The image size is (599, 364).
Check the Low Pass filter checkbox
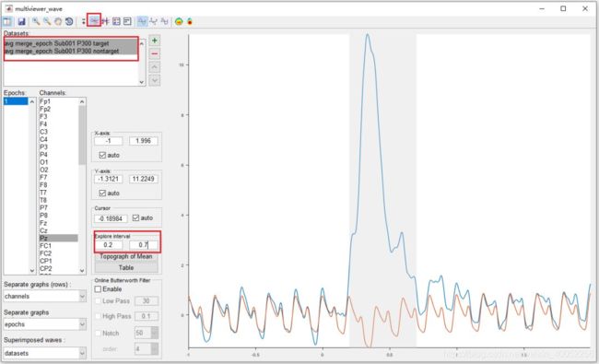point(98,301)
